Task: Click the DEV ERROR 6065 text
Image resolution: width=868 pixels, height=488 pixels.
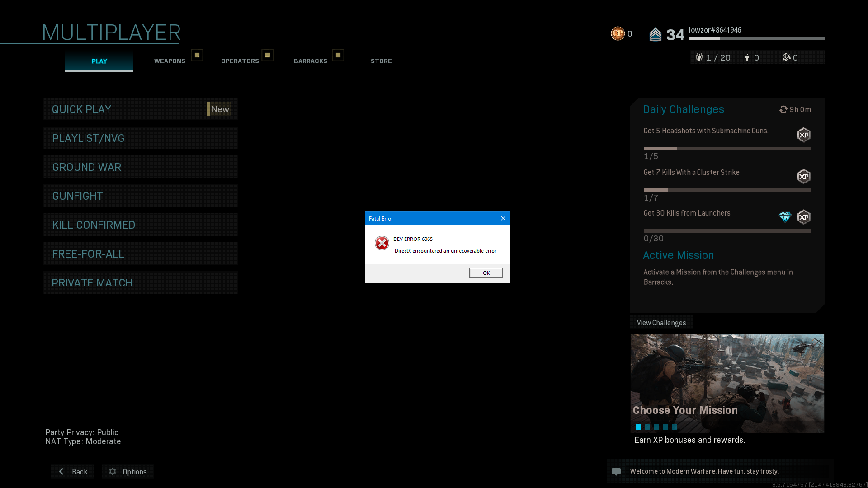Action: point(413,239)
